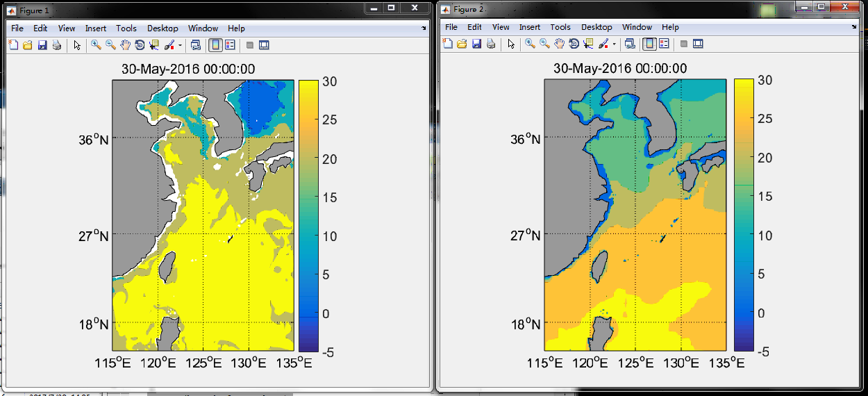Click Zoom In tool in Figure 1
The image size is (868, 396).
click(x=95, y=45)
